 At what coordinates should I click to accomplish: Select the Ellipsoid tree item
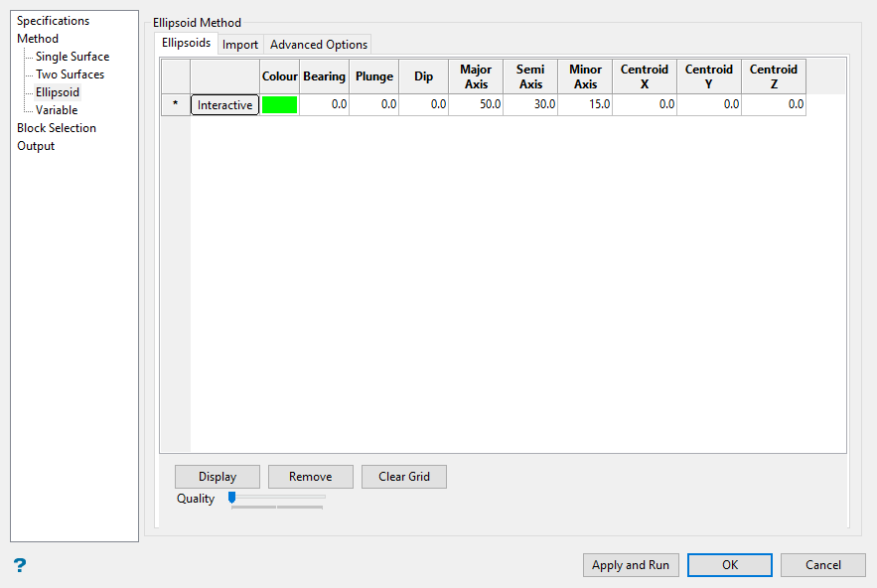click(58, 92)
